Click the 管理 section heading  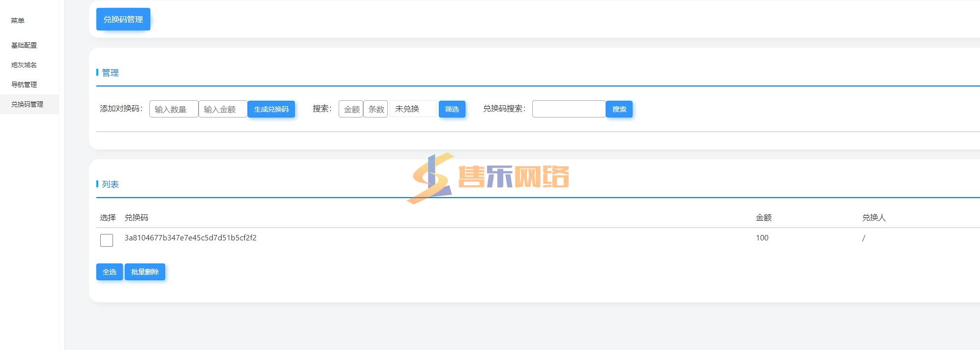pyautogui.click(x=110, y=73)
